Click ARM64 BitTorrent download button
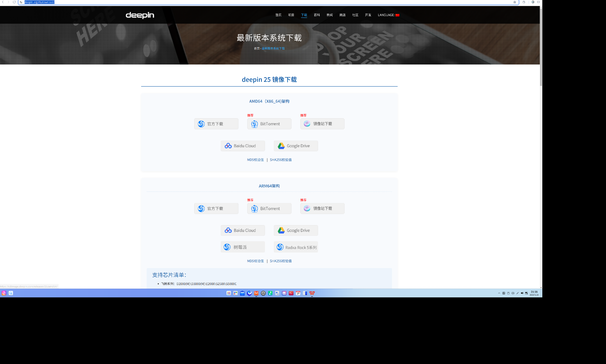This screenshot has height=364, width=606. [x=269, y=209]
